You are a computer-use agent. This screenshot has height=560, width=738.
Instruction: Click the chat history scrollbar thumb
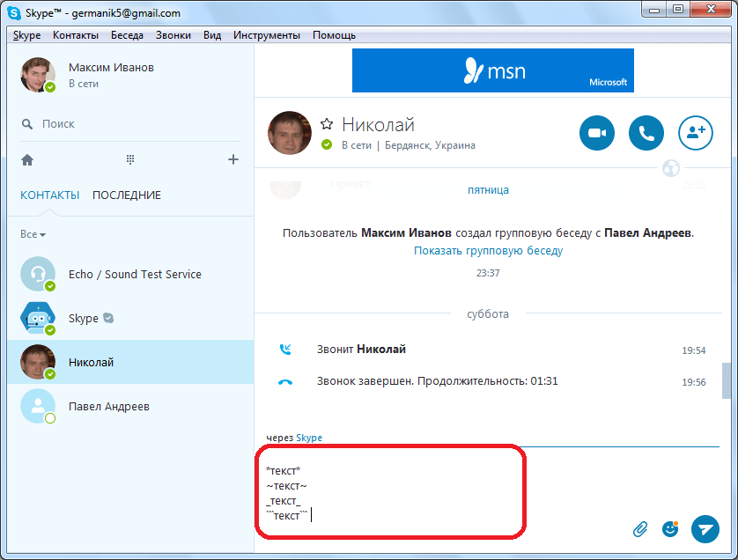click(x=727, y=380)
